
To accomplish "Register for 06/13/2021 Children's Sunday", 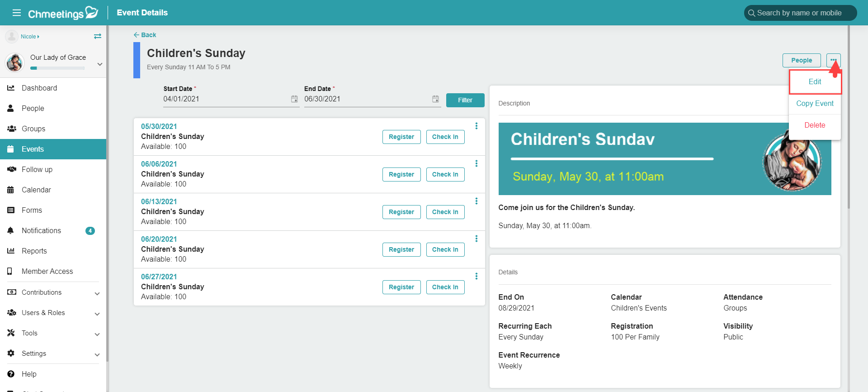I will 401,212.
